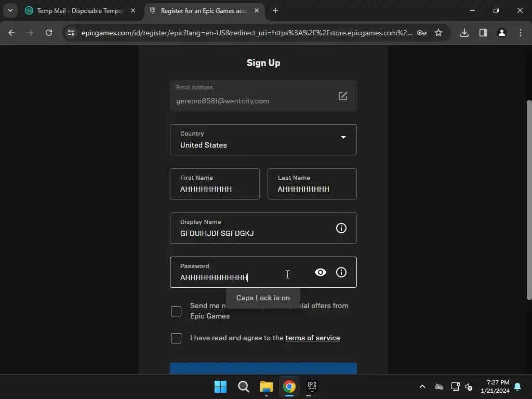Open the terms of service link
532x399 pixels.
click(312, 338)
